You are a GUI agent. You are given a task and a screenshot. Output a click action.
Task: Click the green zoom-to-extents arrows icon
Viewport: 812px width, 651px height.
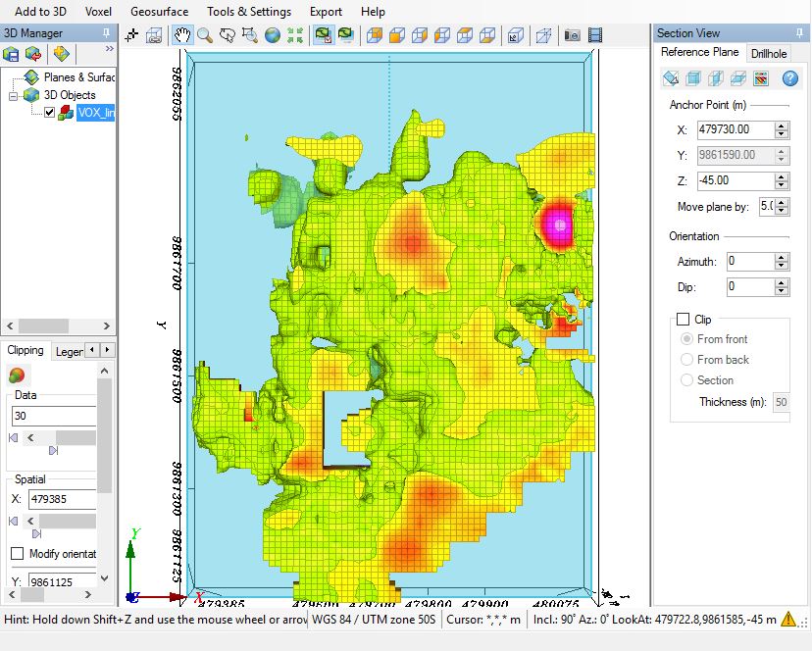point(294,36)
